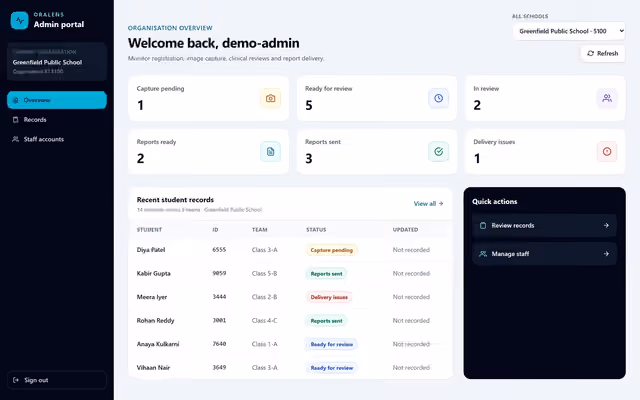Open the Delivery issues stat card
This screenshot has width=640, height=400.
pos(545,152)
